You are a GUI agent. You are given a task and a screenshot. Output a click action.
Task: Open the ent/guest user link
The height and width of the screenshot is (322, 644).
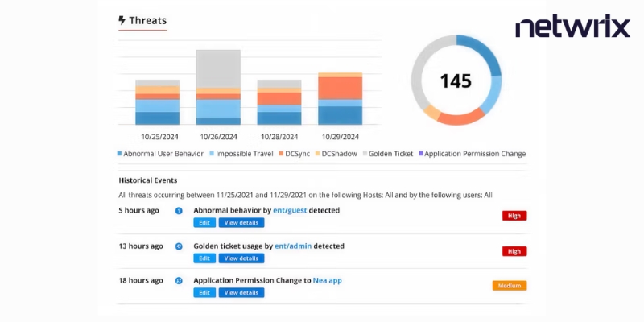click(x=291, y=210)
